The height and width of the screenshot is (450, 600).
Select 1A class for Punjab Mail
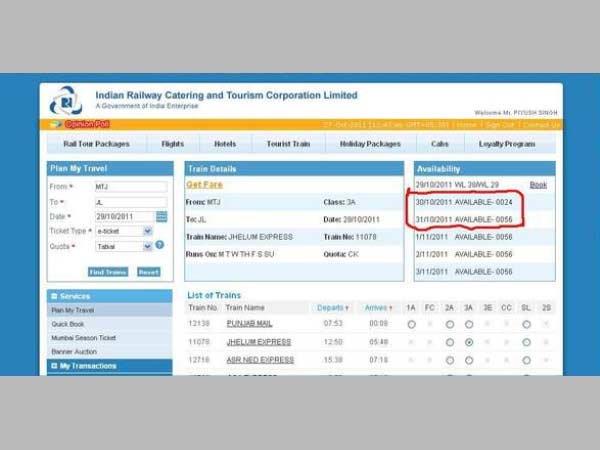point(411,324)
